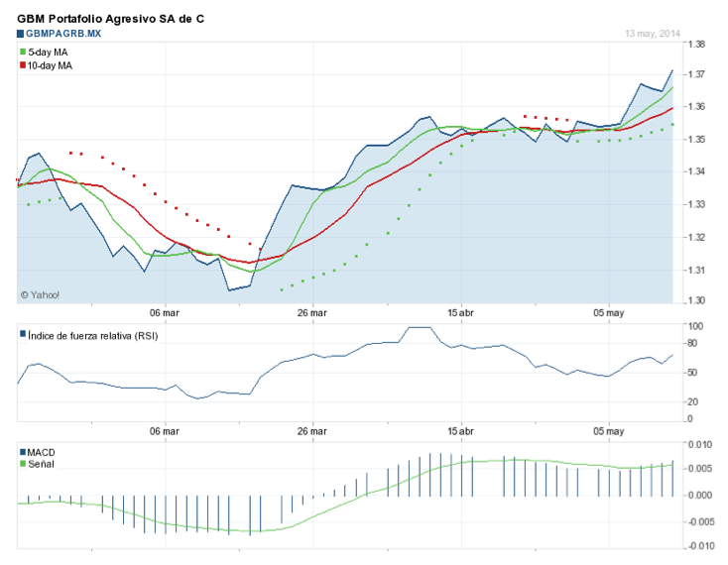
Task: Click the 100 value on RSI axis
Action: [695, 326]
